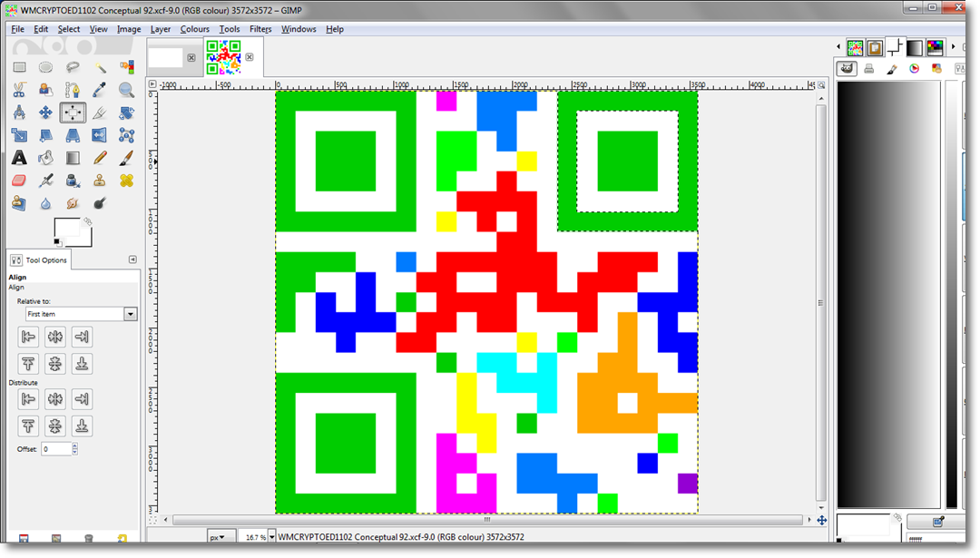Align top edges of target
The width and height of the screenshot is (980, 558).
[28, 364]
